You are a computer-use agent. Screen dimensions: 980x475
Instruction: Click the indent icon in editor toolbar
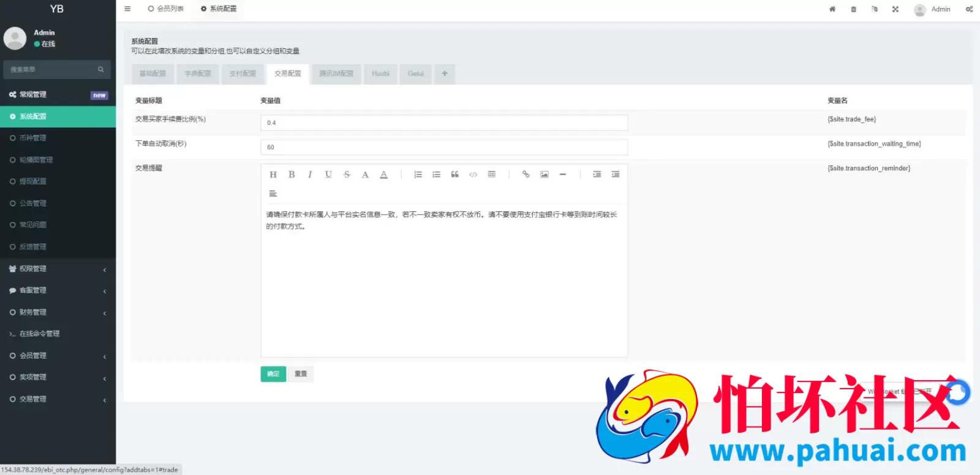[597, 174]
